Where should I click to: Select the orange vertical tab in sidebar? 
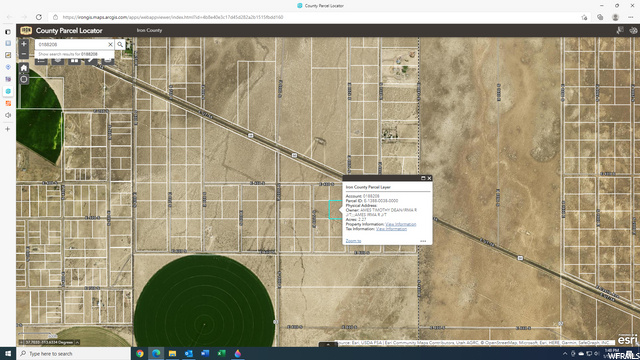pos(8,103)
